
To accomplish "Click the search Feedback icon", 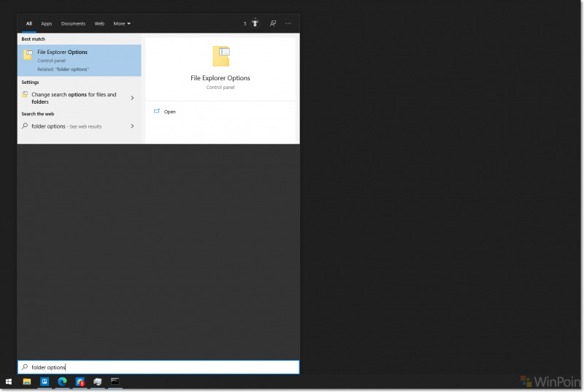I will pos(273,23).
